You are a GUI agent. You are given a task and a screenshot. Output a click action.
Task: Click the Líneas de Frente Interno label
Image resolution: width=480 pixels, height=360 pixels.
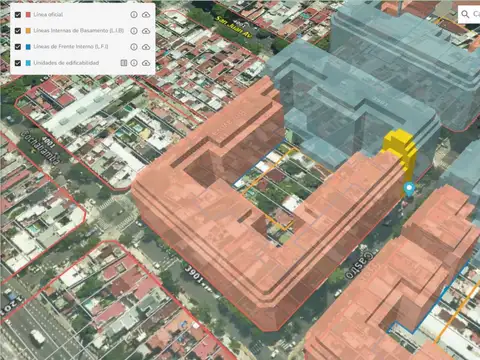(71, 47)
